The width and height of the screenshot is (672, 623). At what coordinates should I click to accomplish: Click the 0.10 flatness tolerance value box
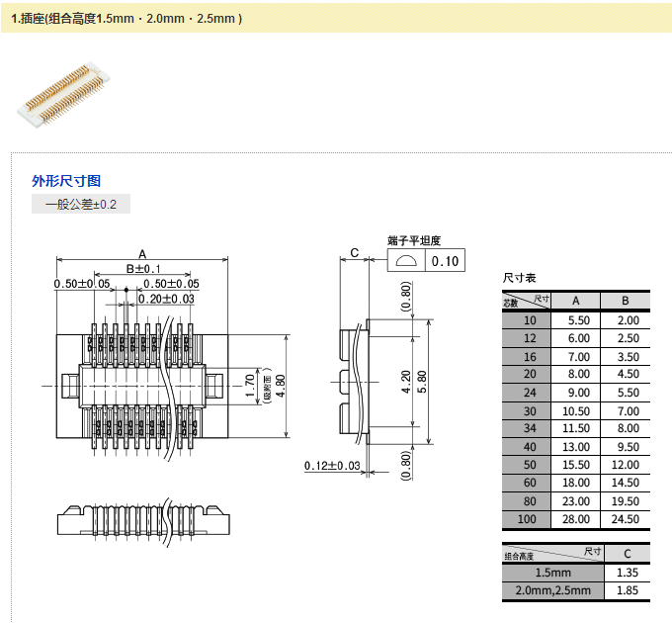click(445, 261)
